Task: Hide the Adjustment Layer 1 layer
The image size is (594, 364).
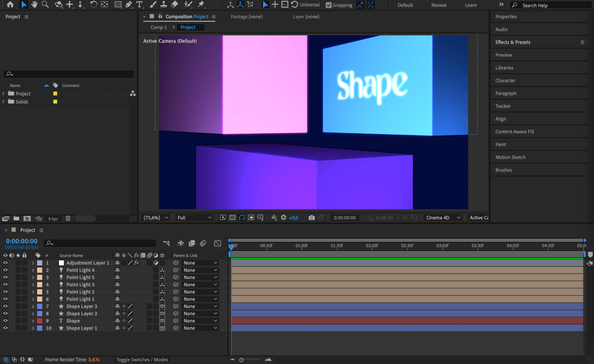Action: click(5, 263)
